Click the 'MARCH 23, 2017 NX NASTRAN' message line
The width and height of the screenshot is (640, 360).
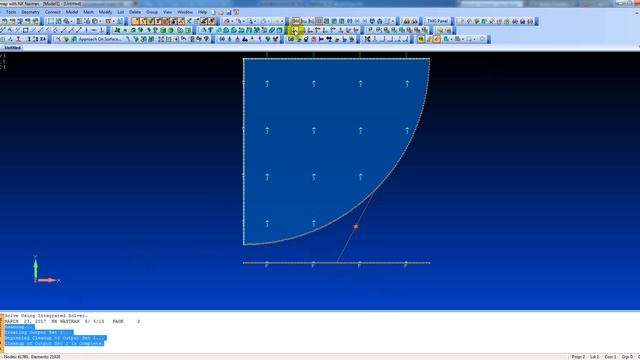click(x=72, y=322)
